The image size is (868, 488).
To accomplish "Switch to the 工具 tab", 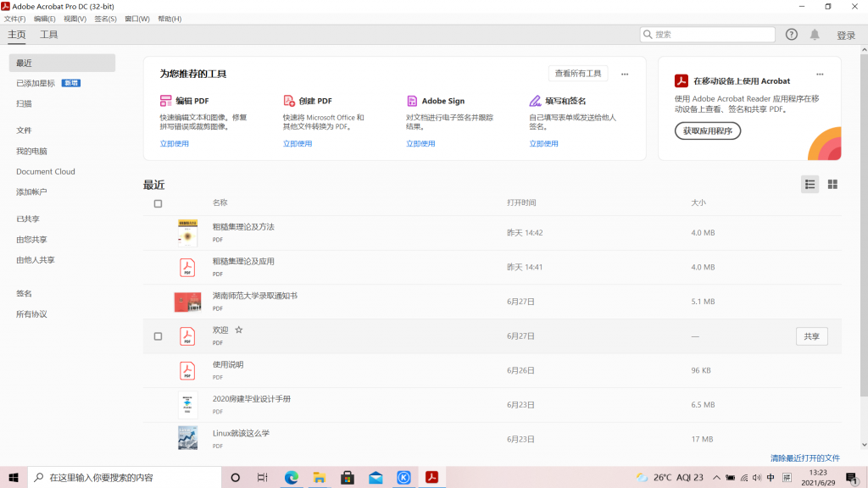I will tap(48, 34).
